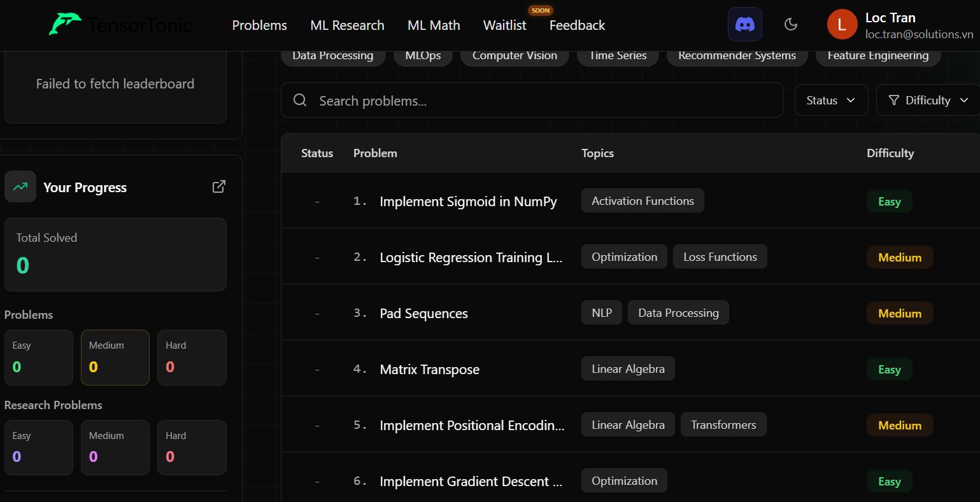
Task: Focus the Search problems input field
Action: [x=532, y=100]
